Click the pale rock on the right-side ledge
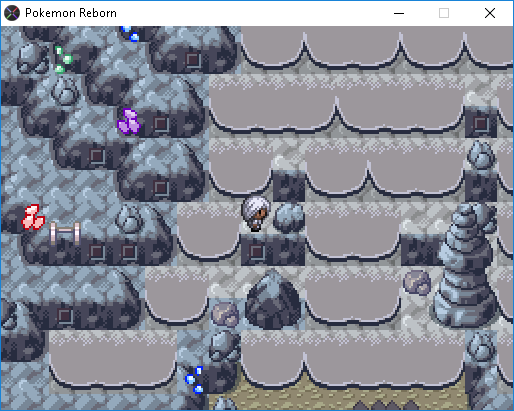Image resolution: width=514 pixels, height=411 pixels. pos(481,155)
